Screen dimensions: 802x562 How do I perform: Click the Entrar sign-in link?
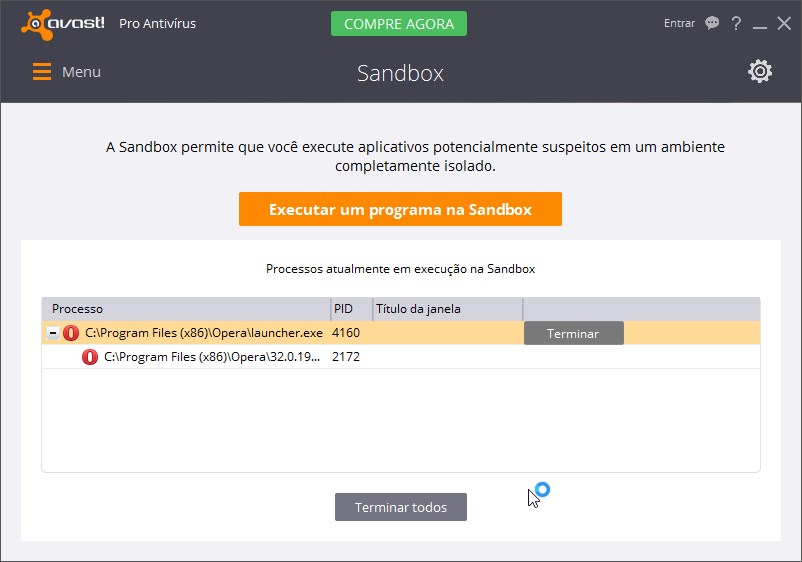tap(679, 23)
